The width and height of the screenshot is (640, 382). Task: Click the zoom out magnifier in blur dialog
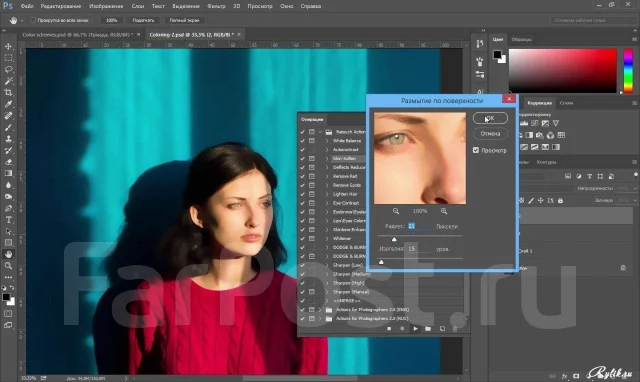(x=396, y=211)
